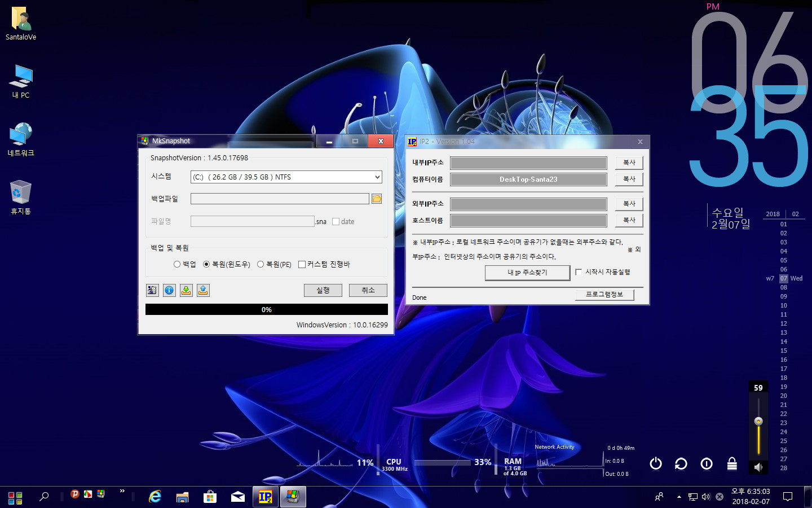Click the desktop widget restart icon

681,463
